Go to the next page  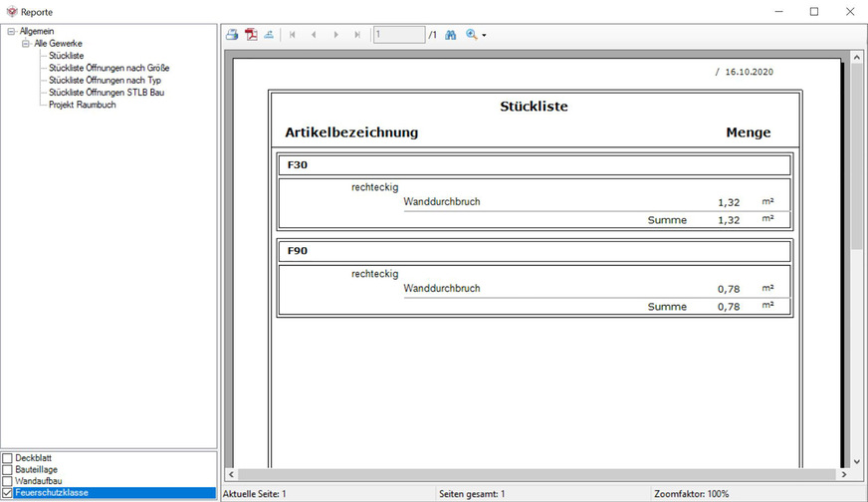coord(335,35)
